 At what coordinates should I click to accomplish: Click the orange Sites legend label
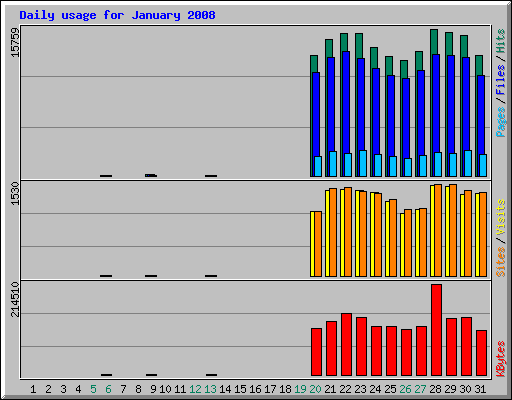(500, 262)
